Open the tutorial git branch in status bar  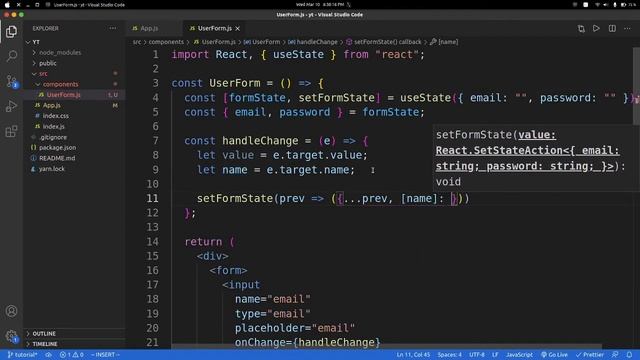(22, 355)
